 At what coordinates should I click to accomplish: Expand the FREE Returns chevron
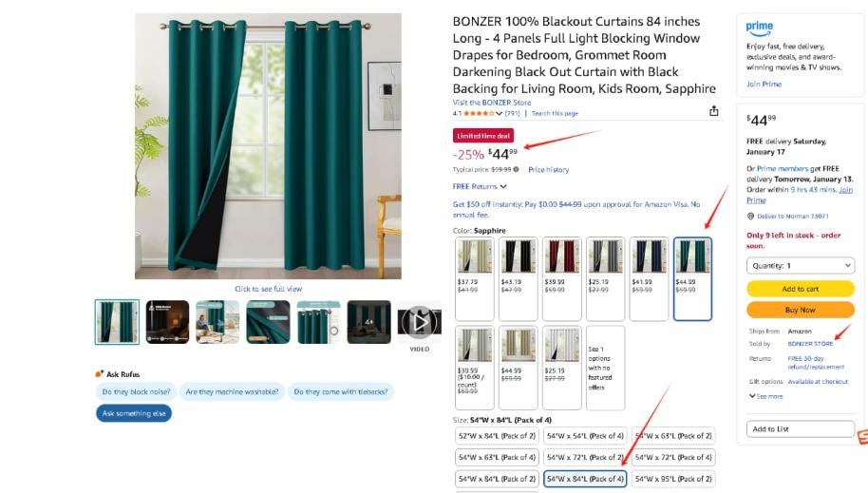[x=503, y=187]
